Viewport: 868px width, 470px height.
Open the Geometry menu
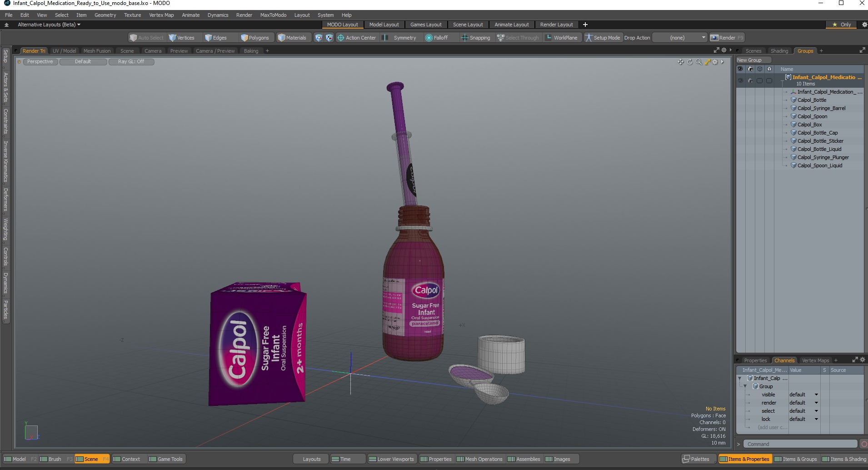pos(105,15)
